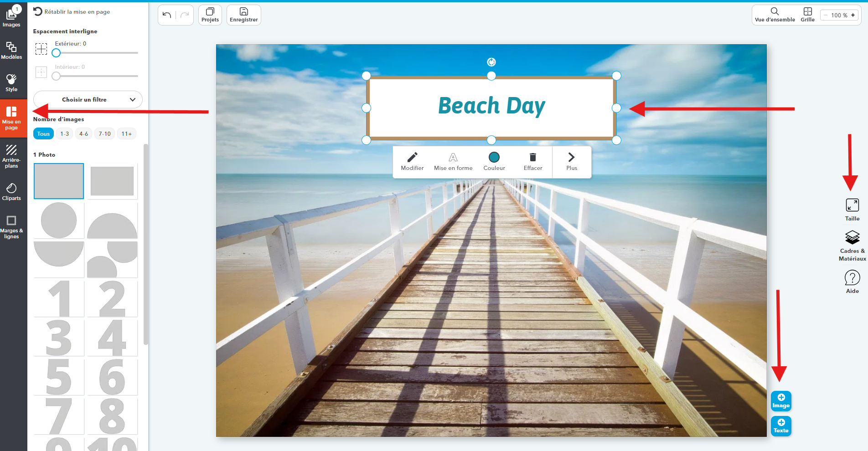Screen dimensions: 868x451
Task: Choose the number 1 shaped layout
Action: point(59,298)
